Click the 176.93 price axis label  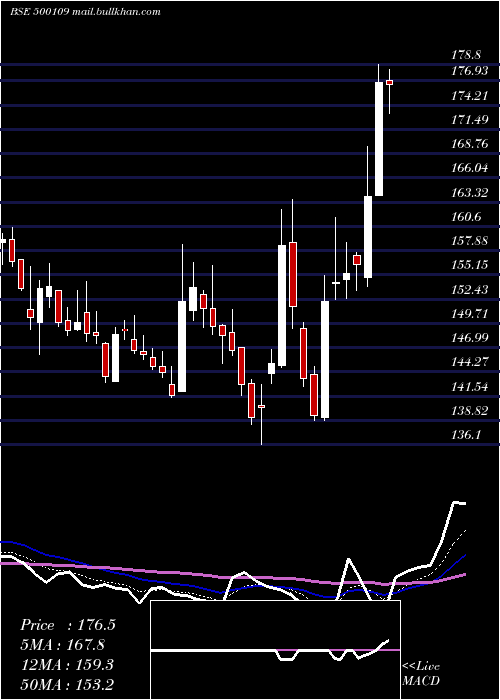tap(470, 71)
